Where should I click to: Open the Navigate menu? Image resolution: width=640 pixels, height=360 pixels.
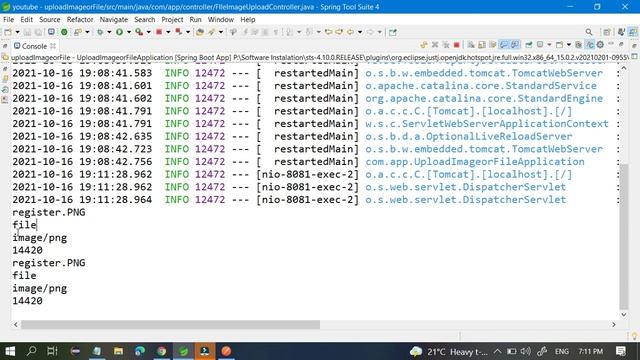[x=114, y=20]
